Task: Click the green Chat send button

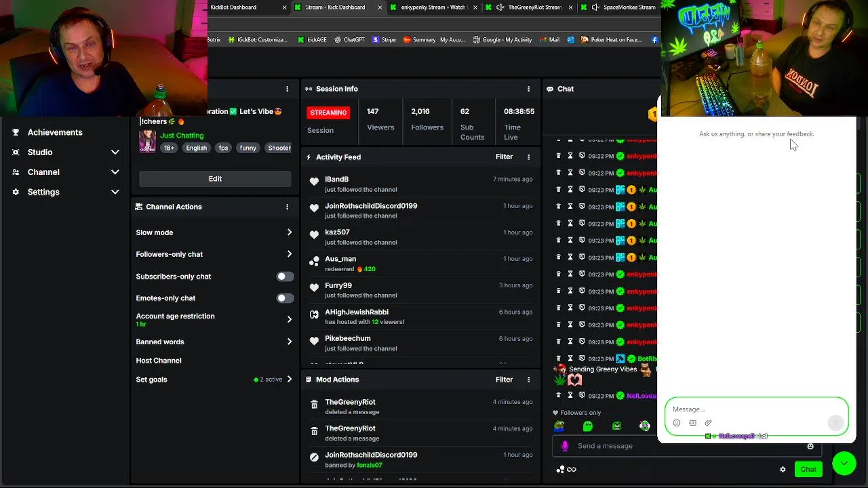Action: tap(808, 469)
